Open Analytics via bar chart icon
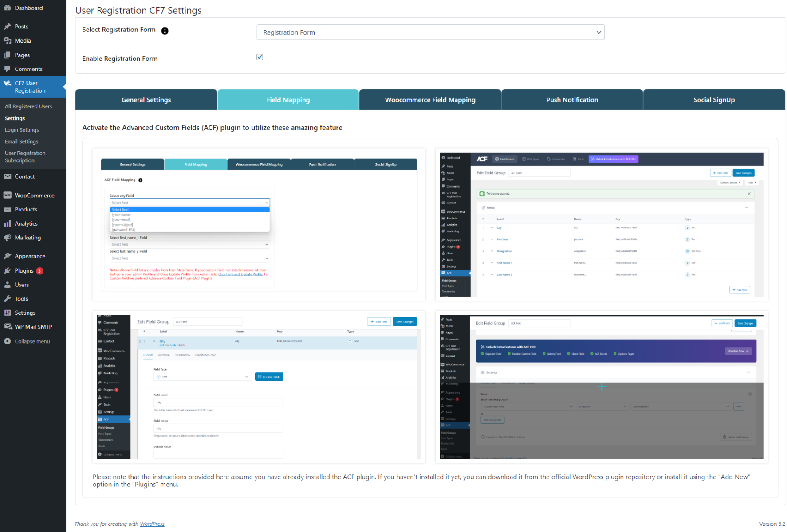 (x=8, y=224)
